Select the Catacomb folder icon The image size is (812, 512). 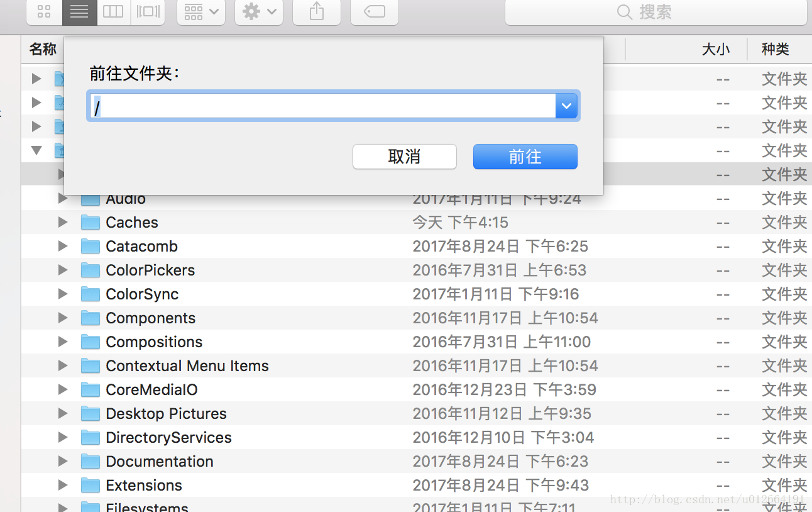[x=91, y=246]
